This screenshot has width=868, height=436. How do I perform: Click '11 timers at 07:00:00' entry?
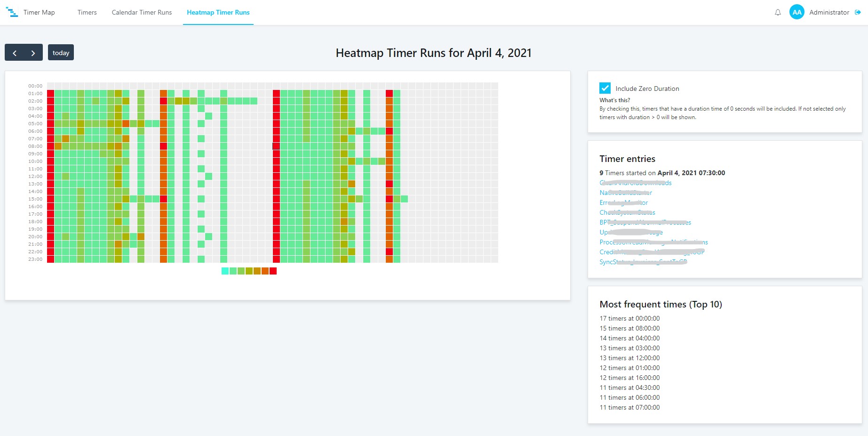tap(629, 407)
